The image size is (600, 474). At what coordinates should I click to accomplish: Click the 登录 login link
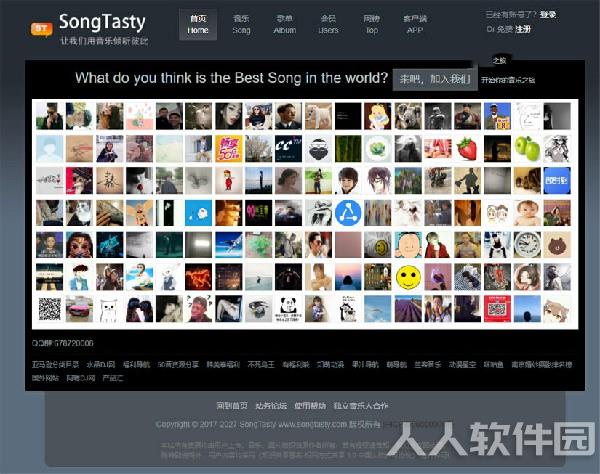tap(548, 15)
